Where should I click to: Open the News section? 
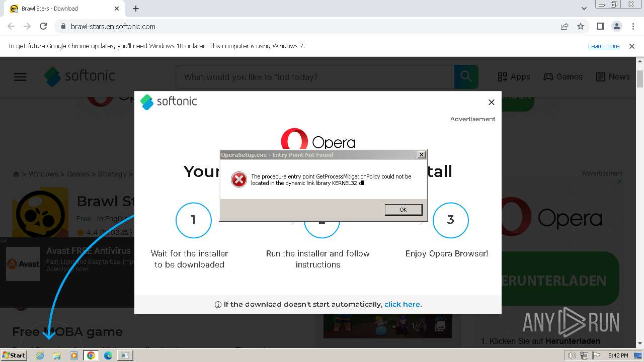[x=613, y=77]
